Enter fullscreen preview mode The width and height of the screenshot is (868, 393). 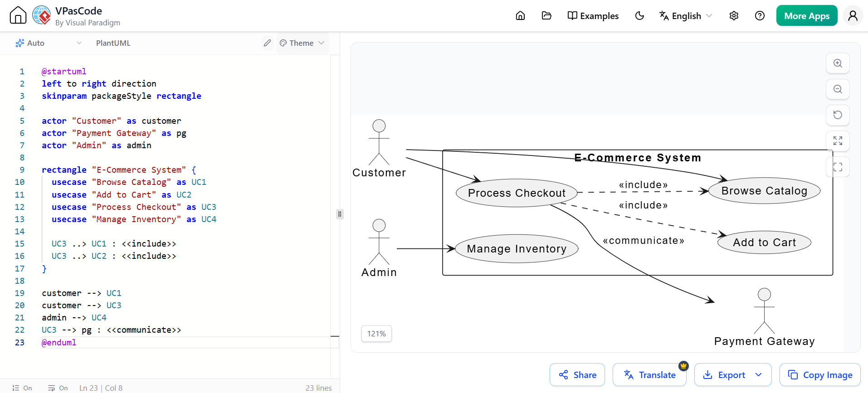838,167
